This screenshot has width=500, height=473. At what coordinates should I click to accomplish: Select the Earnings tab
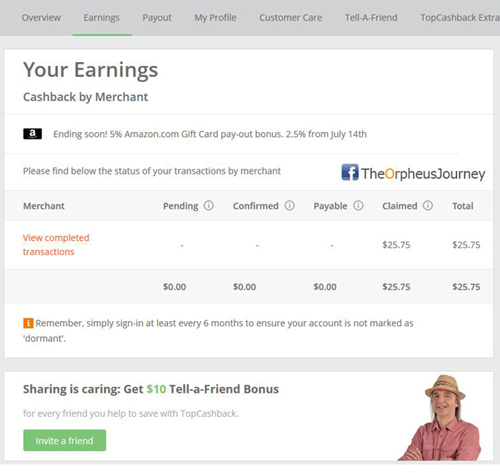[x=101, y=18]
